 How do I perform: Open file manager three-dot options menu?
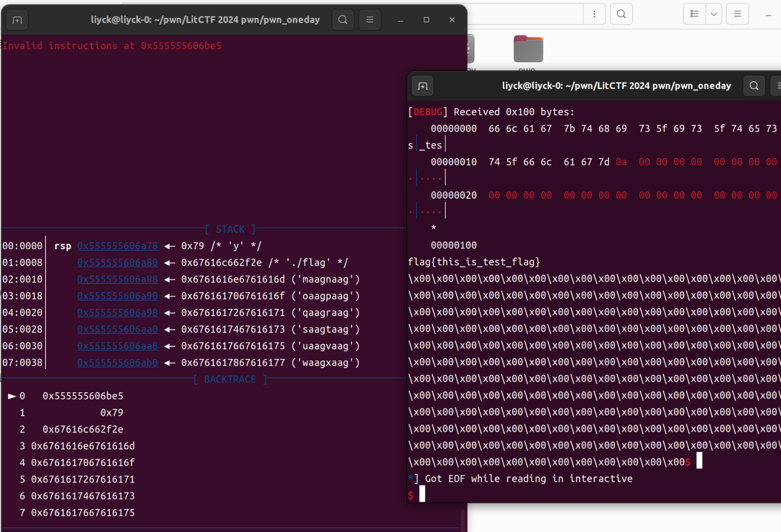(594, 14)
